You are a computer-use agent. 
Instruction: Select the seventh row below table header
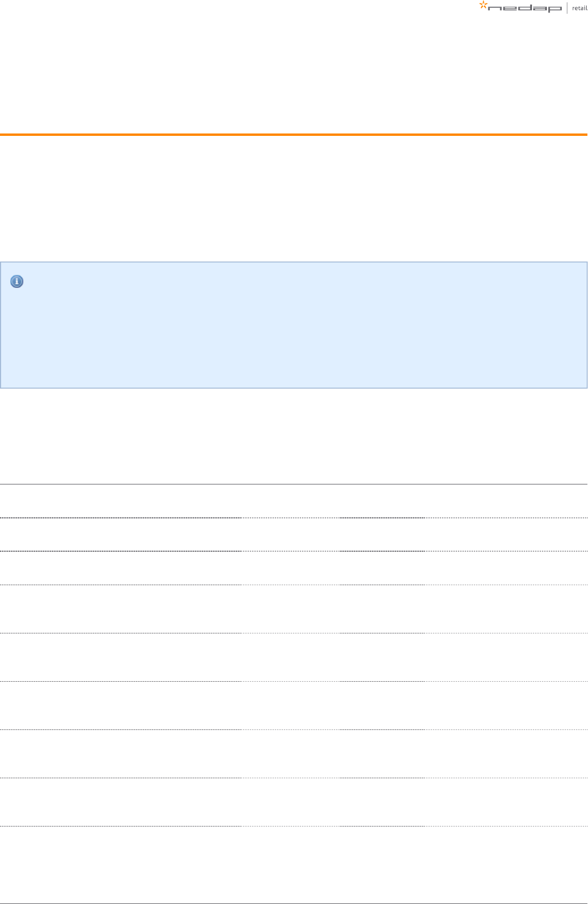294,802
